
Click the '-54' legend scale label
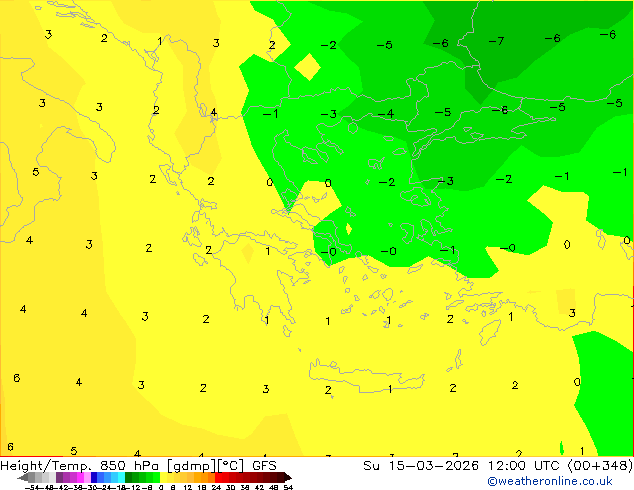[31, 487]
